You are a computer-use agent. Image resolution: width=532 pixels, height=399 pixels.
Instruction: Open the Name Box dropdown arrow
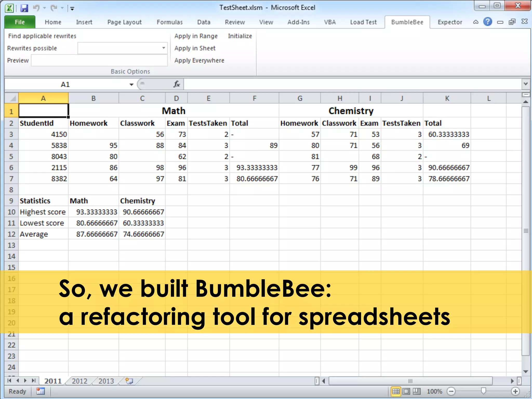(x=131, y=84)
